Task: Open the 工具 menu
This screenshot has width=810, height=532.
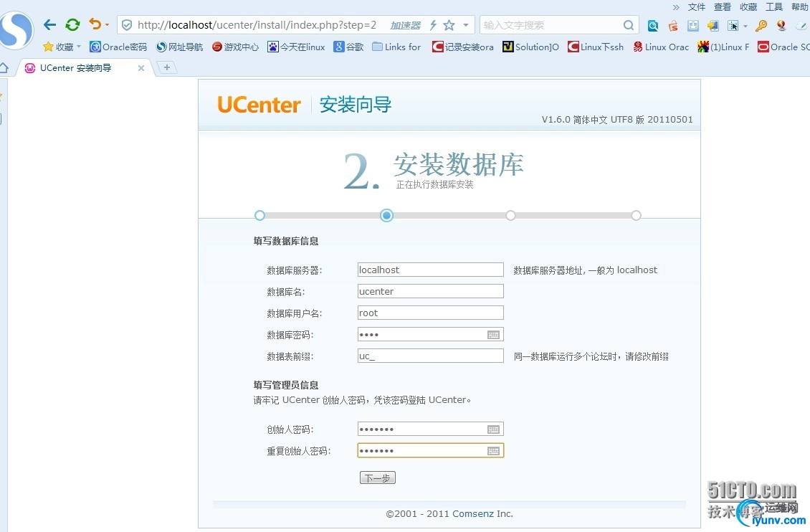Action: point(774,6)
